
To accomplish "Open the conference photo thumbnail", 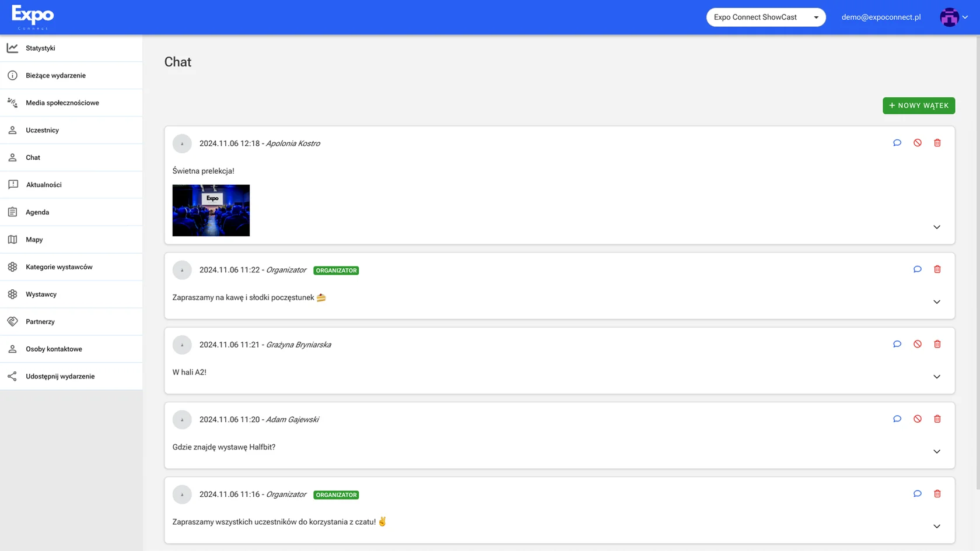I will click(211, 210).
